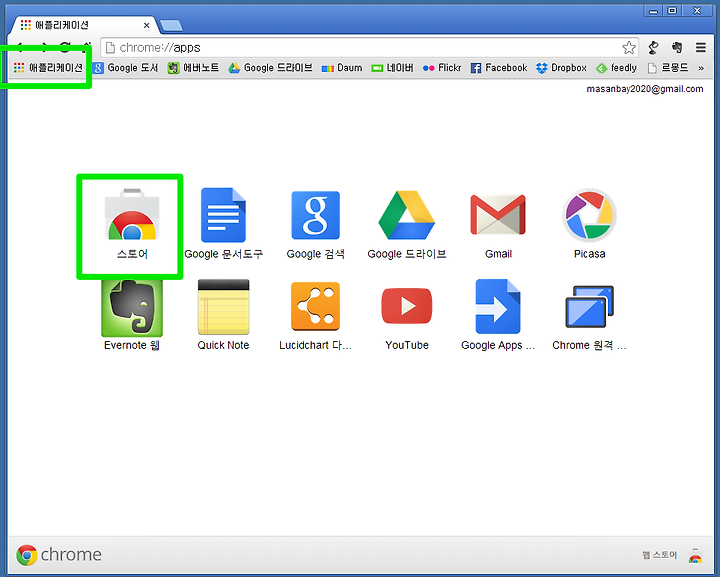Viewport: 720px width, 577px height.
Task: Open the Facebook bookmark
Action: coord(499,68)
